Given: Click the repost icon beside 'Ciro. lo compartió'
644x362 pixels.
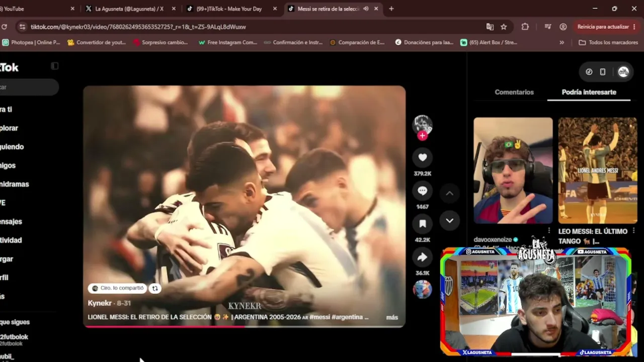Looking at the screenshot, I should pos(155,288).
